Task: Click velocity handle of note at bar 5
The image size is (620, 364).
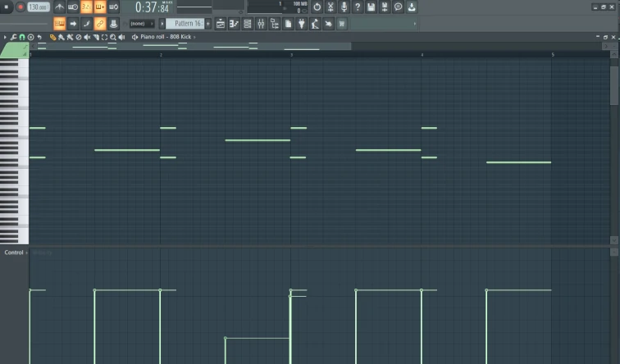Action: tap(486, 290)
